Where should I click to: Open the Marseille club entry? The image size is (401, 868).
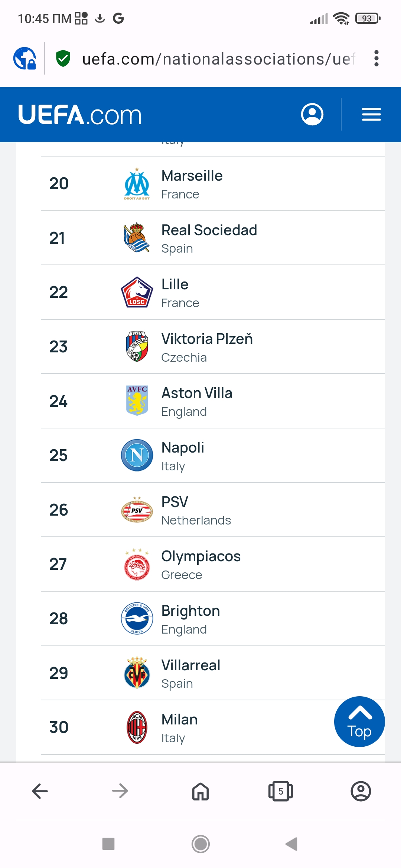click(x=192, y=184)
